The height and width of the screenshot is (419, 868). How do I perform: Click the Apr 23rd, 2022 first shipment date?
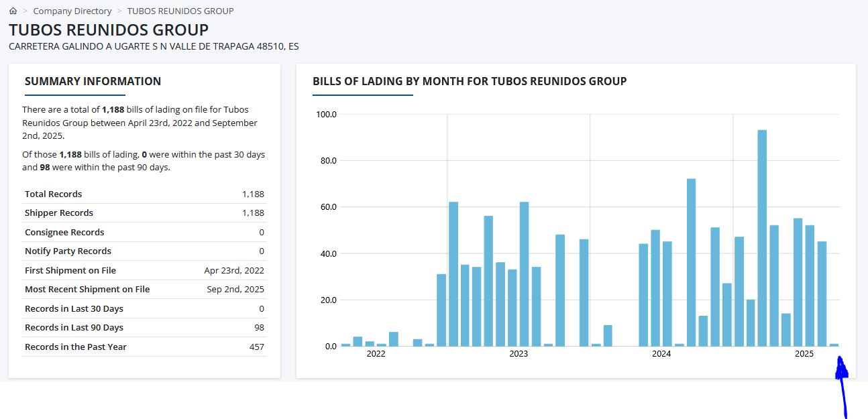coord(234,270)
